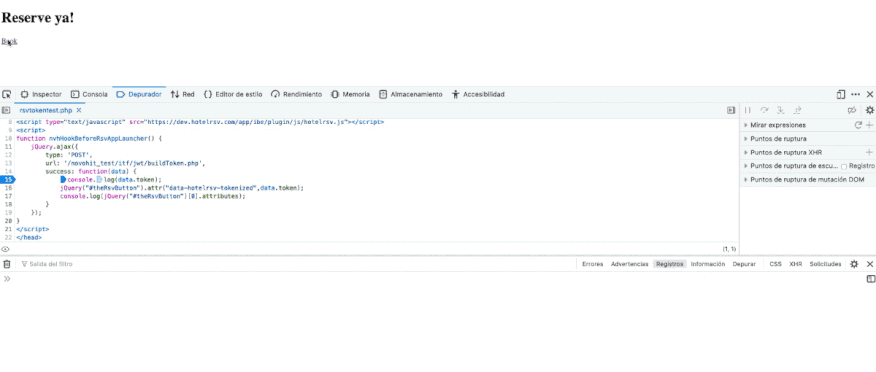Refresh watch expressions

(858, 125)
